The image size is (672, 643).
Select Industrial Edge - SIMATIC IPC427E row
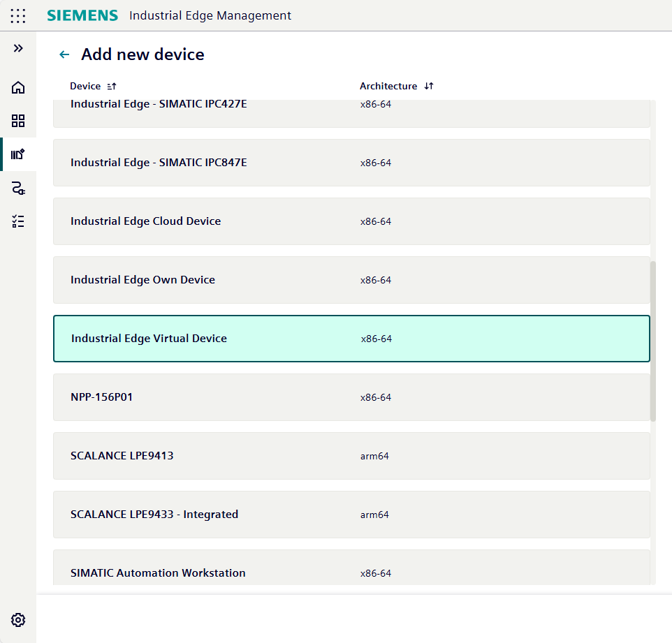click(x=351, y=114)
